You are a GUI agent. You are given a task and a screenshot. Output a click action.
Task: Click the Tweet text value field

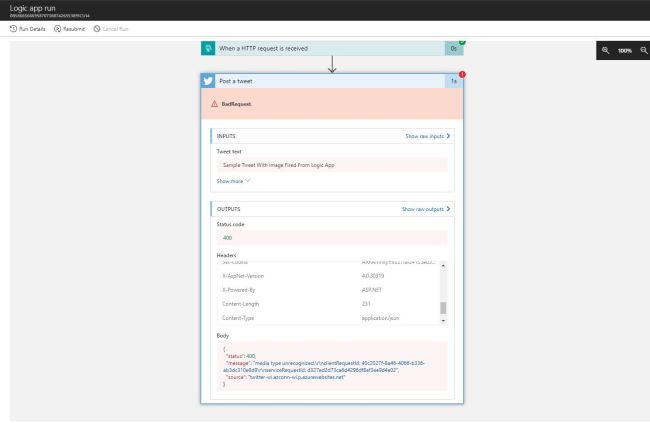tap(332, 165)
